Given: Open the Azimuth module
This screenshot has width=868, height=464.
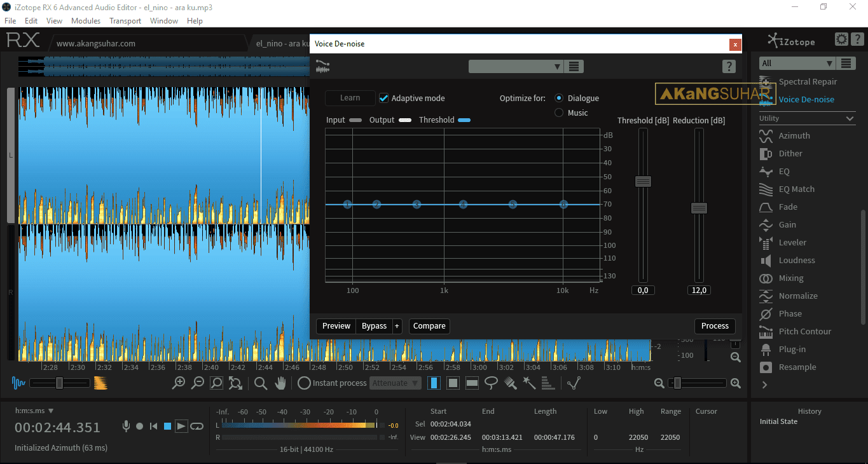Looking at the screenshot, I should 794,135.
